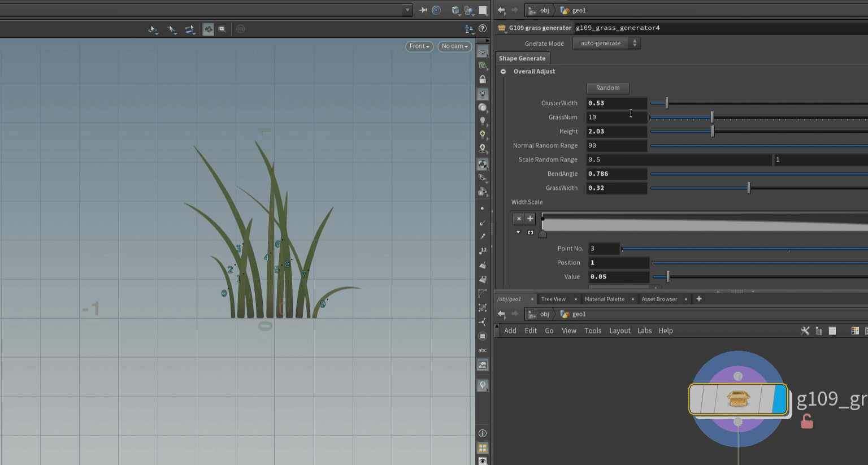Open the No cam camera dropdown
The width and height of the screenshot is (868, 465).
(x=454, y=46)
